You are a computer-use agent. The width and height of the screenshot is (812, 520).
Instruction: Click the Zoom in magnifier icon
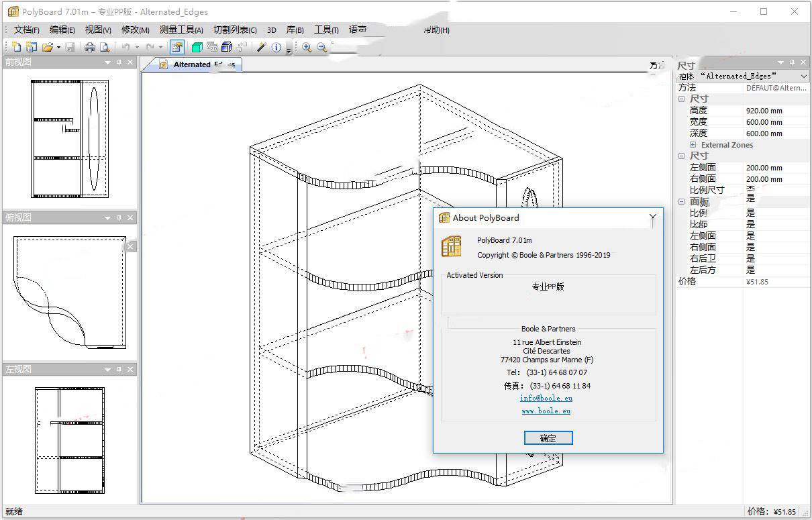coord(307,47)
